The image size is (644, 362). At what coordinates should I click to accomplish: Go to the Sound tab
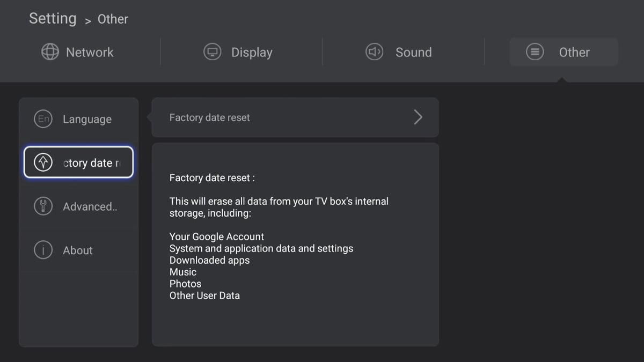pos(413,53)
